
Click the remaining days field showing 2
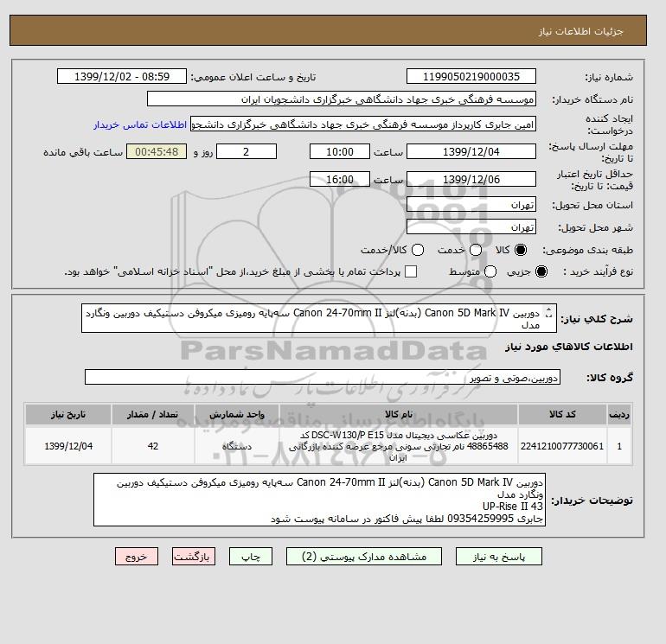point(247,151)
